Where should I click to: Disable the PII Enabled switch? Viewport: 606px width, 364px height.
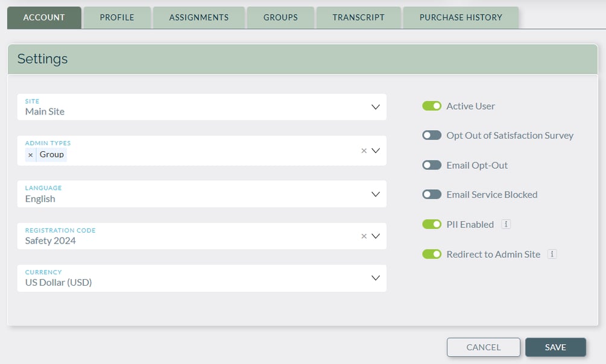click(x=432, y=224)
